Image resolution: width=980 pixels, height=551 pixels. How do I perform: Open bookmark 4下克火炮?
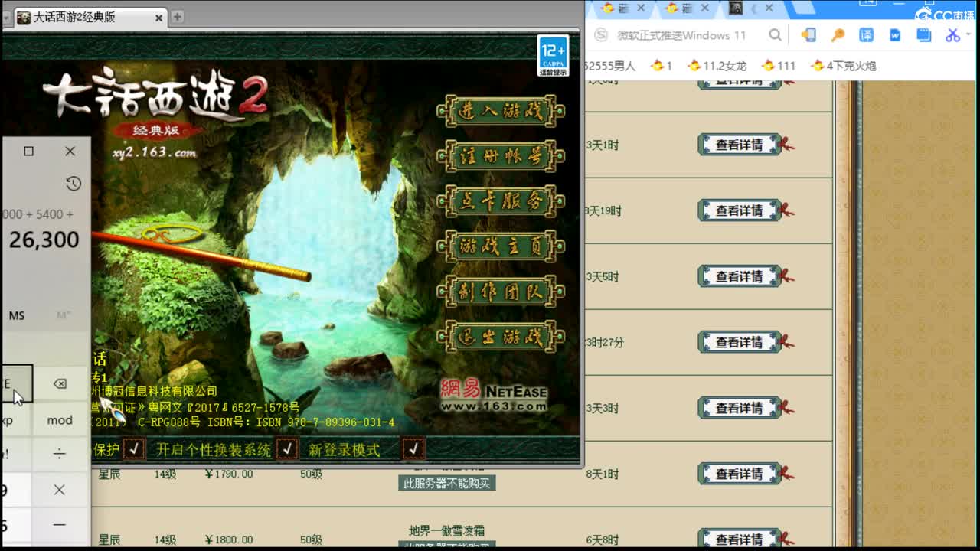844,66
